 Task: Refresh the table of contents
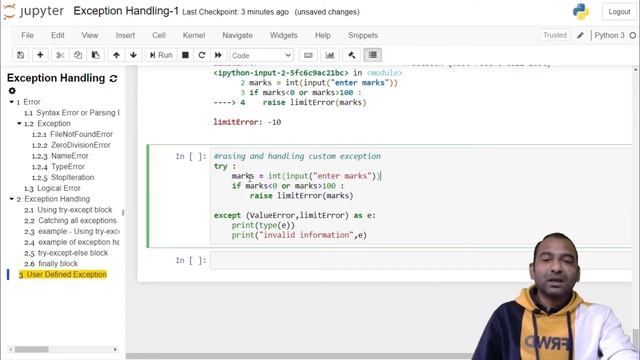[x=113, y=78]
